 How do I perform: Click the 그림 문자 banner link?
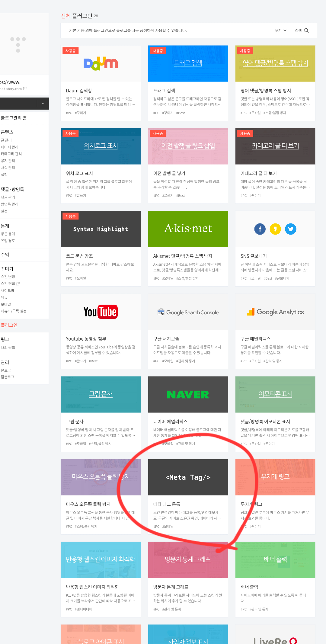(101, 394)
